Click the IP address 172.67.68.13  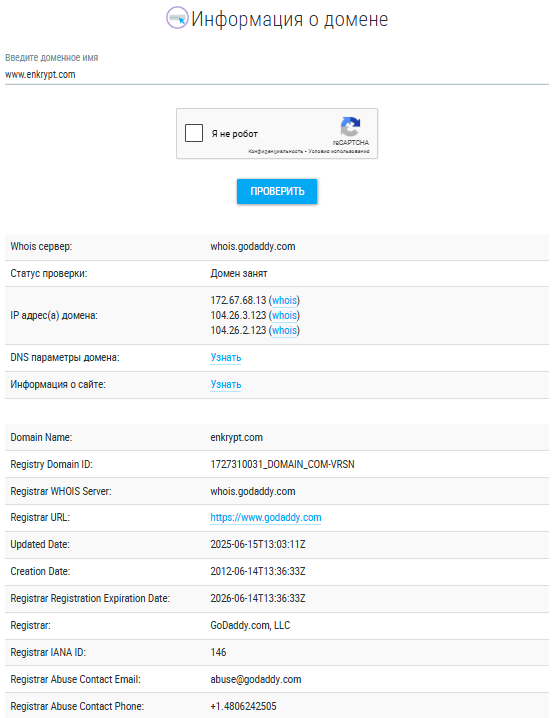tap(238, 300)
